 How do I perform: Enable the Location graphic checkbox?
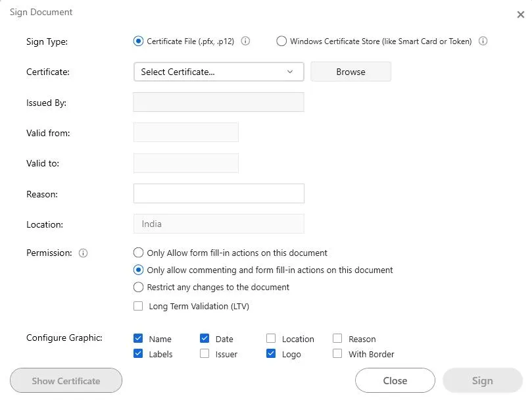271,339
